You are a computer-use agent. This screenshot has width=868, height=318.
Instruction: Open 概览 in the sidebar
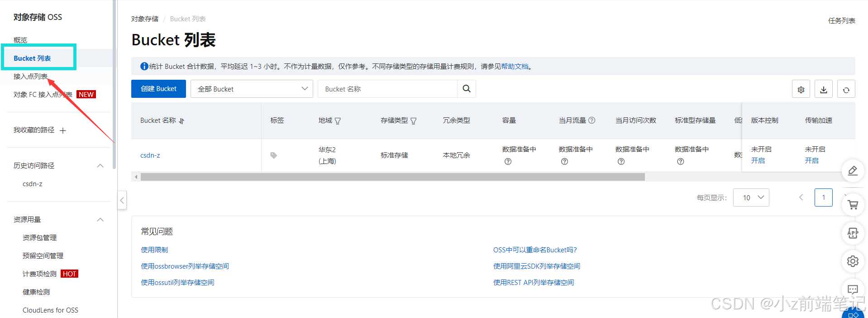20,40
